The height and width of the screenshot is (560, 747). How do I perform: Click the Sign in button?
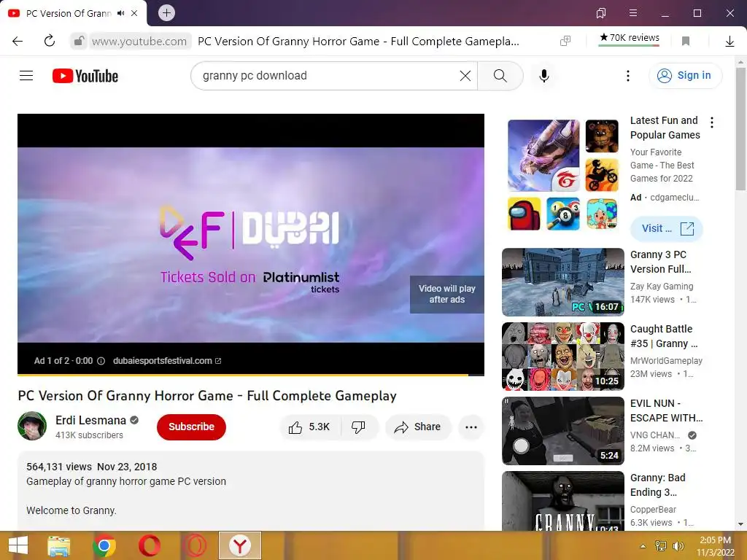(x=685, y=76)
